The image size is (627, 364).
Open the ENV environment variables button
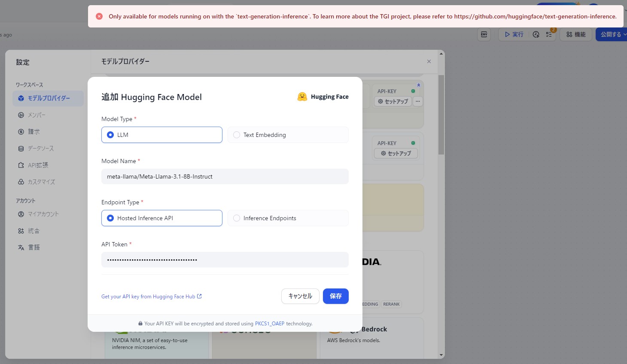pos(484,34)
